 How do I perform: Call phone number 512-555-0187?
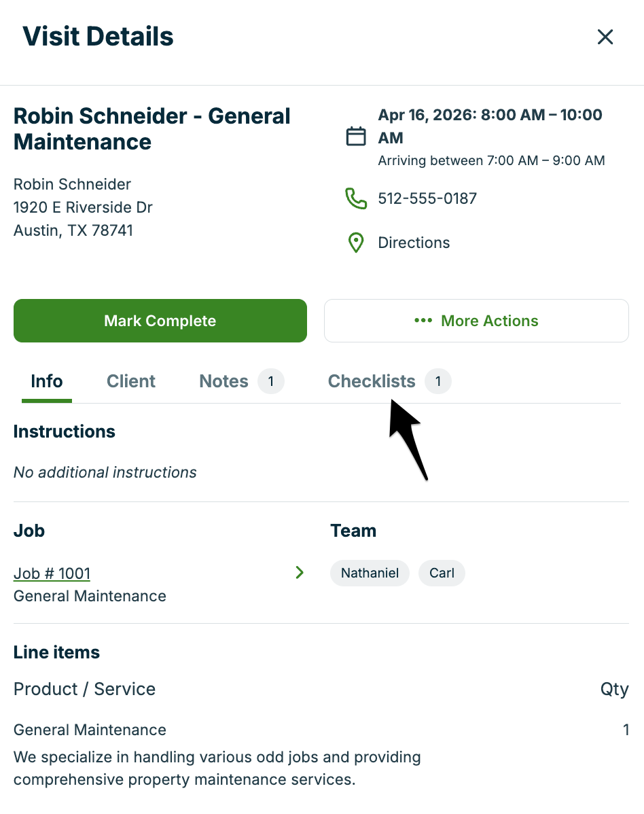coord(427,198)
